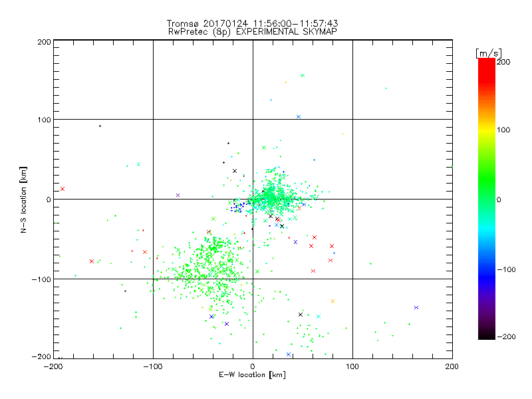Click the x-axis '200' tick label
Image resolution: width=532 pixels, height=399 pixels.
452,366
